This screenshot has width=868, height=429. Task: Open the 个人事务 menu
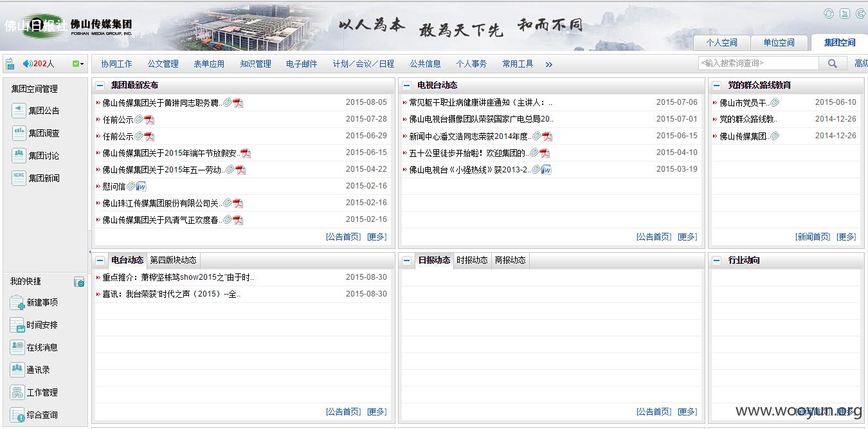pyautogui.click(x=471, y=64)
